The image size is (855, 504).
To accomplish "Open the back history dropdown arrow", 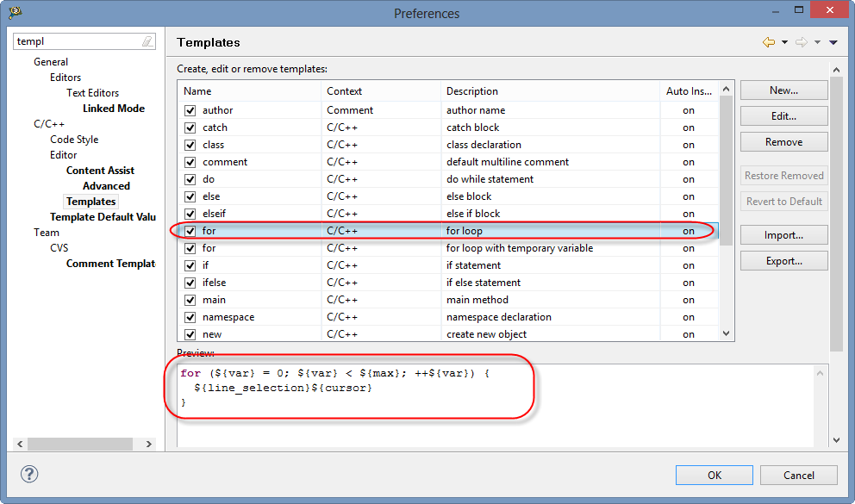I will pos(783,42).
